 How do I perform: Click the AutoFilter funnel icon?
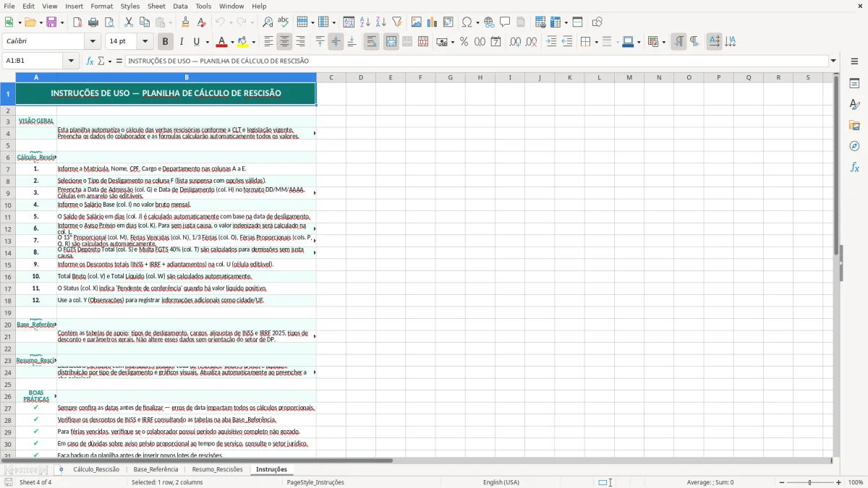[x=397, y=22]
